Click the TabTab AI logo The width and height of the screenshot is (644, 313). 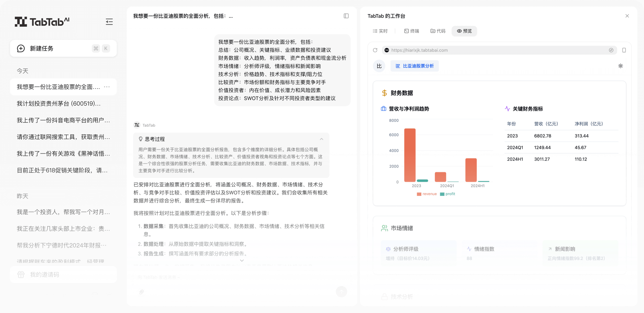(42, 22)
